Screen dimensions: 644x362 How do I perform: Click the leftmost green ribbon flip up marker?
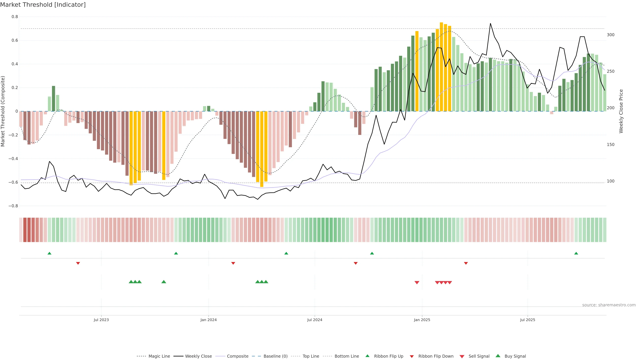click(x=49, y=253)
